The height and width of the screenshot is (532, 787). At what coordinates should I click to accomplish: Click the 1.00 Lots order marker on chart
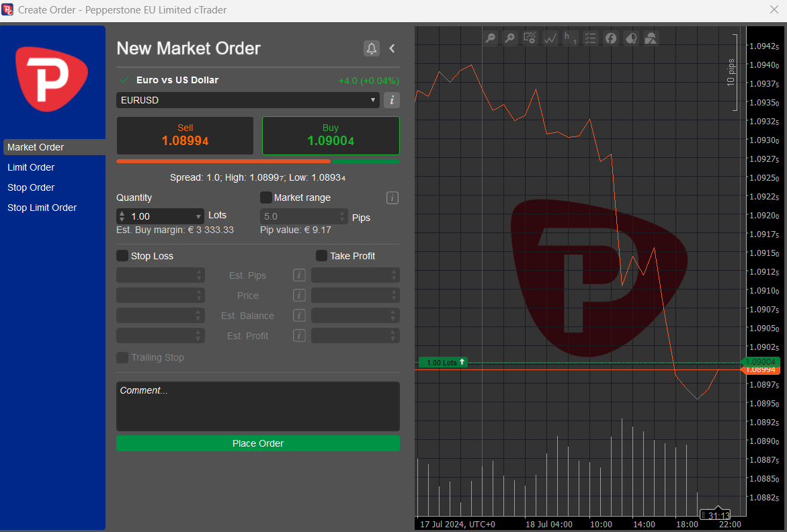443,363
